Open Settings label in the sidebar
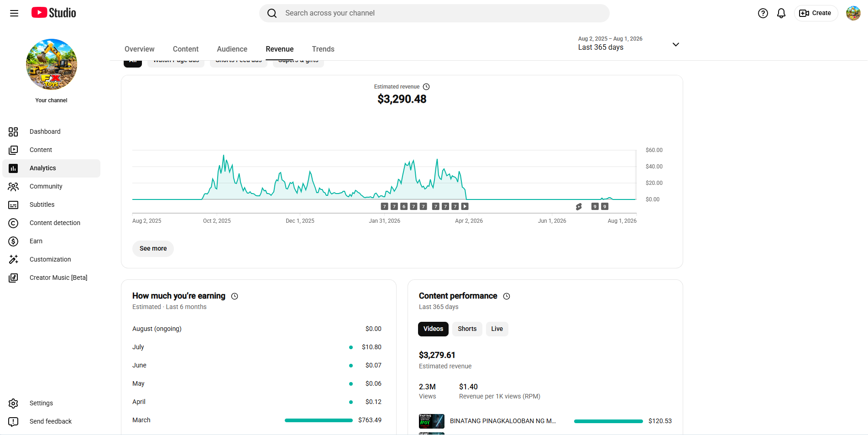The width and height of the screenshot is (868, 435). [41, 403]
